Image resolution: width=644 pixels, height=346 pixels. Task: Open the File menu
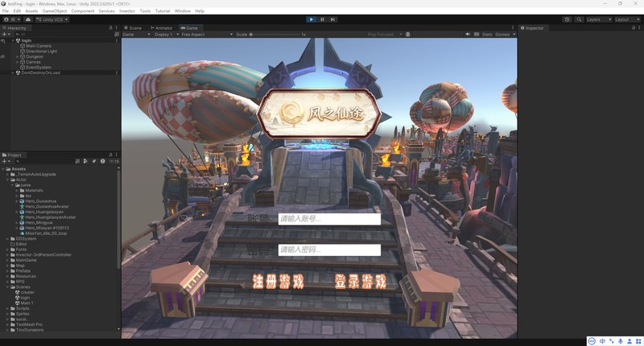tap(6, 11)
